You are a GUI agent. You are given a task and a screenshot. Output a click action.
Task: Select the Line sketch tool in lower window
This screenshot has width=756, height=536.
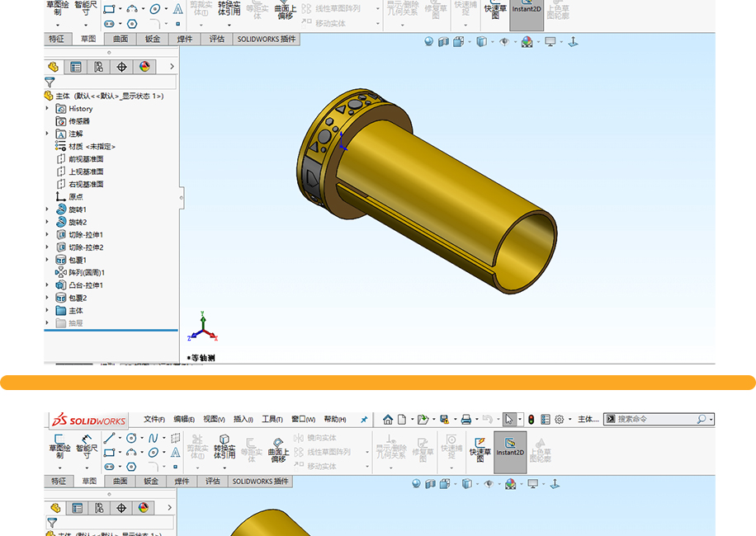(x=109, y=438)
